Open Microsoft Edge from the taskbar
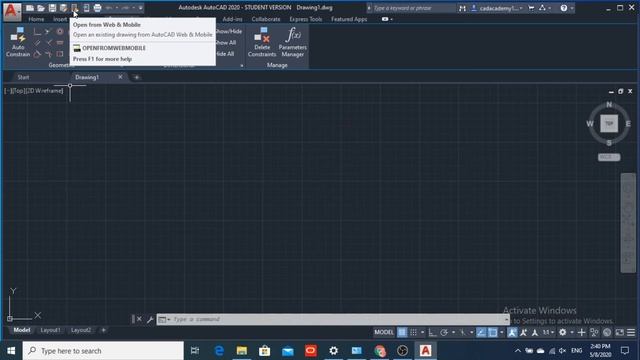 (x=219, y=351)
